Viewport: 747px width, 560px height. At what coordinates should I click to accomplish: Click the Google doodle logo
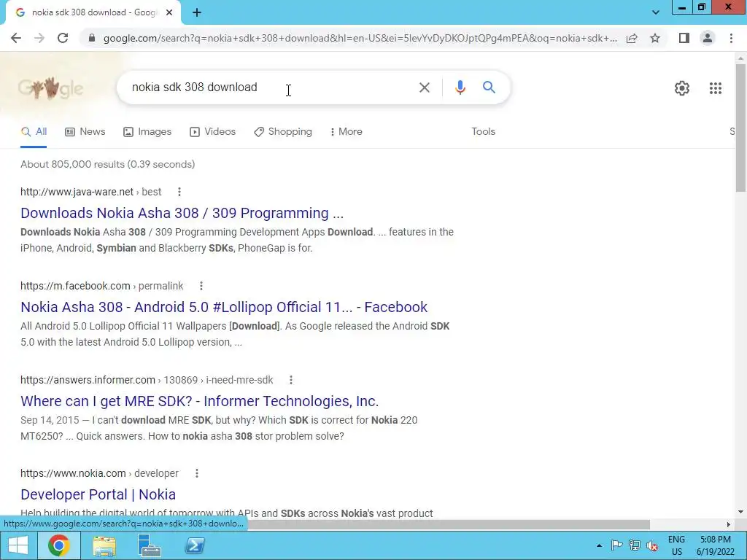click(50, 87)
